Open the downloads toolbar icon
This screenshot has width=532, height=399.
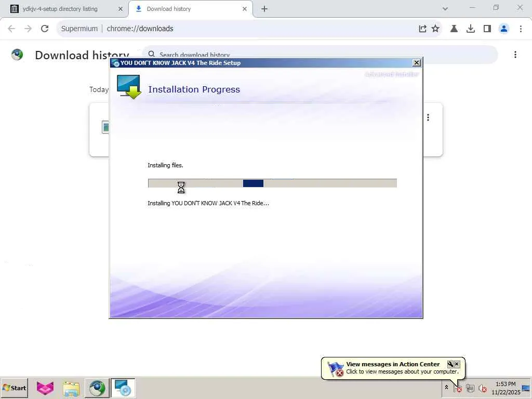pyautogui.click(x=471, y=29)
